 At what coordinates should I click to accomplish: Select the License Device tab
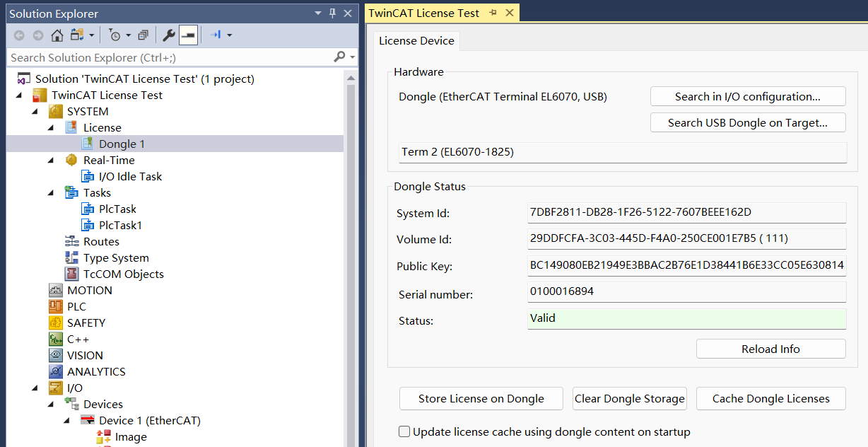pos(416,41)
